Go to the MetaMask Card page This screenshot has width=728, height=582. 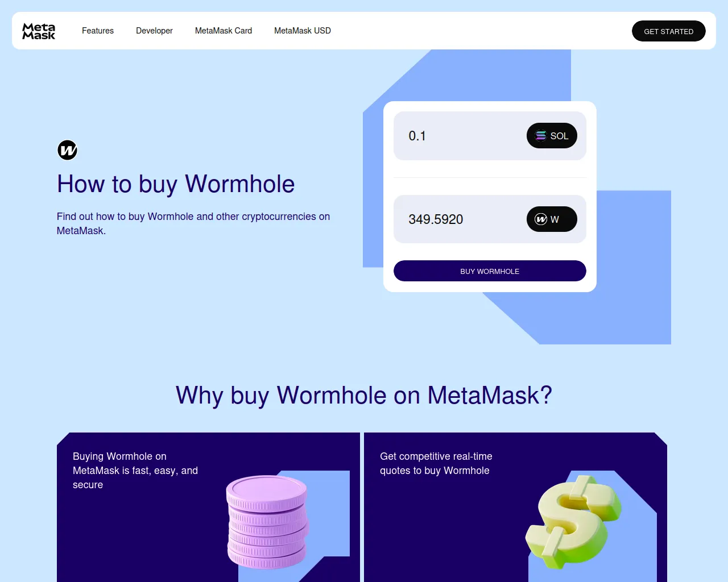[x=224, y=31]
